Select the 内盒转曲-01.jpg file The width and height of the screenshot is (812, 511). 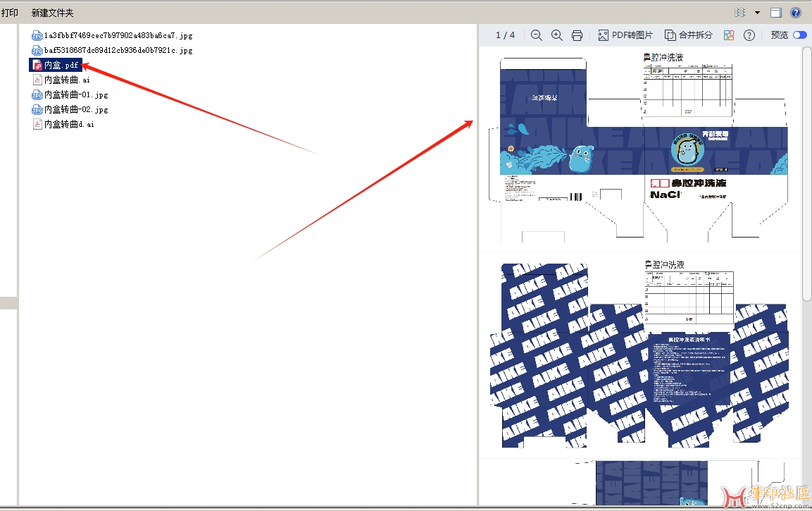[70, 94]
